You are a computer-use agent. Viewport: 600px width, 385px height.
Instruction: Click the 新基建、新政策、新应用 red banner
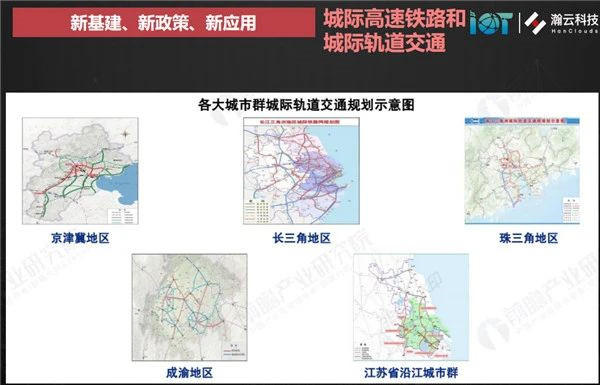(163, 23)
